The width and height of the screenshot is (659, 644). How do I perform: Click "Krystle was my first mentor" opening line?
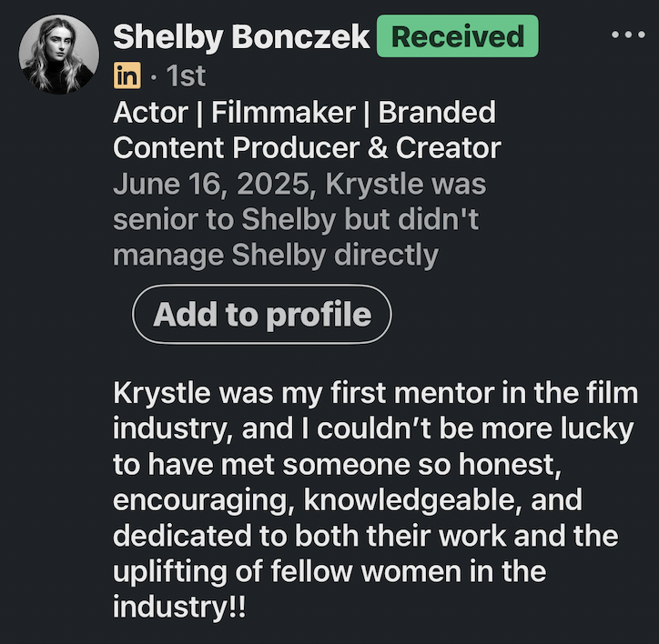coord(375,396)
